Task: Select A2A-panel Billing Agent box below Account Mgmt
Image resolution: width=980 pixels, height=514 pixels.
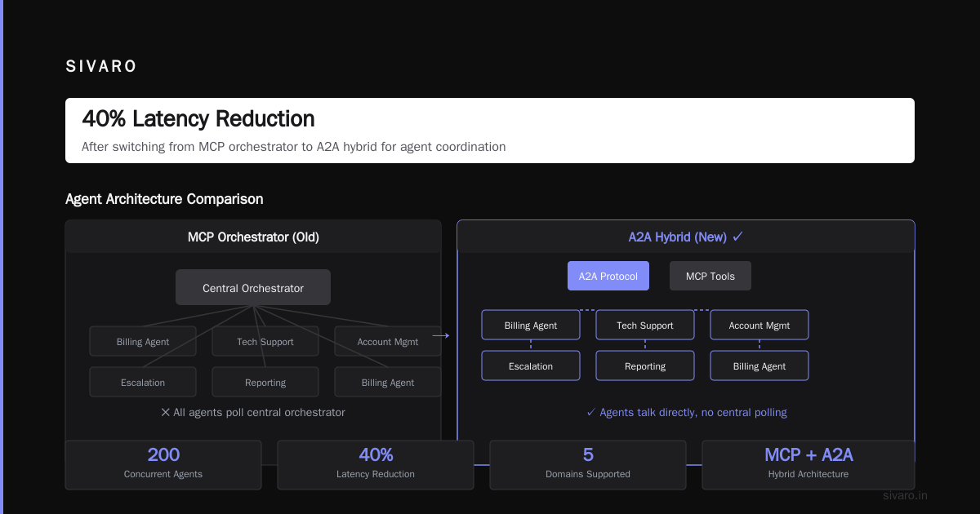Action: (759, 366)
